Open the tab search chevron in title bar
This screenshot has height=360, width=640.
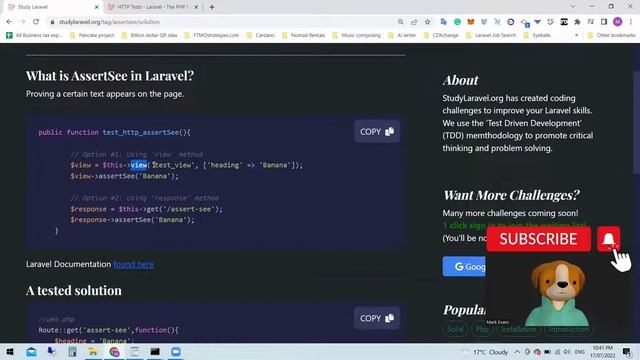pos(573,7)
